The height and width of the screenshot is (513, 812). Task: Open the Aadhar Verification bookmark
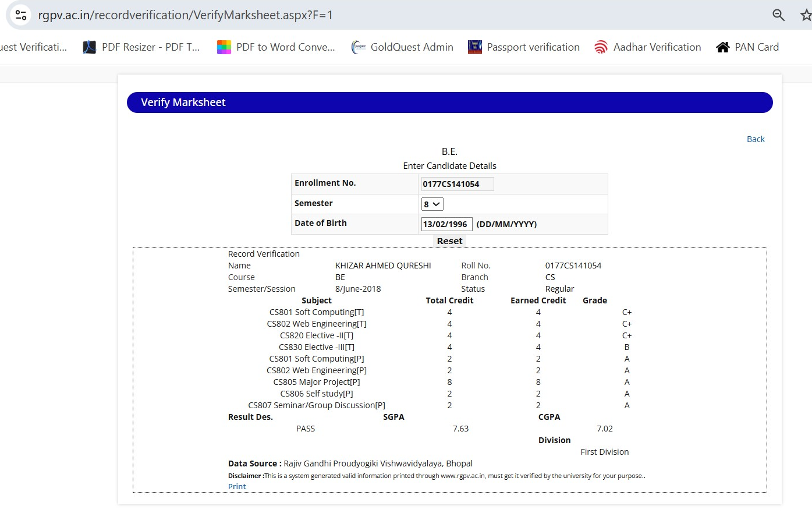(647, 47)
